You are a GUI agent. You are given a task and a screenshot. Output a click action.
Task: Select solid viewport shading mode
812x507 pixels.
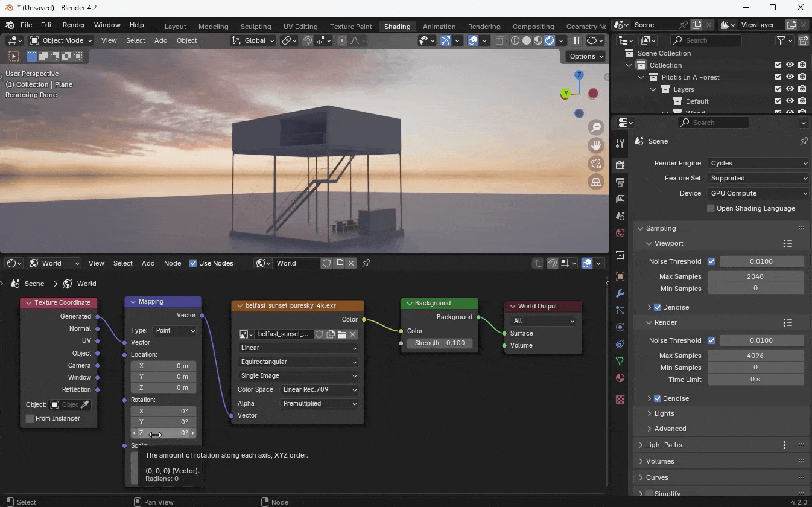tap(527, 40)
